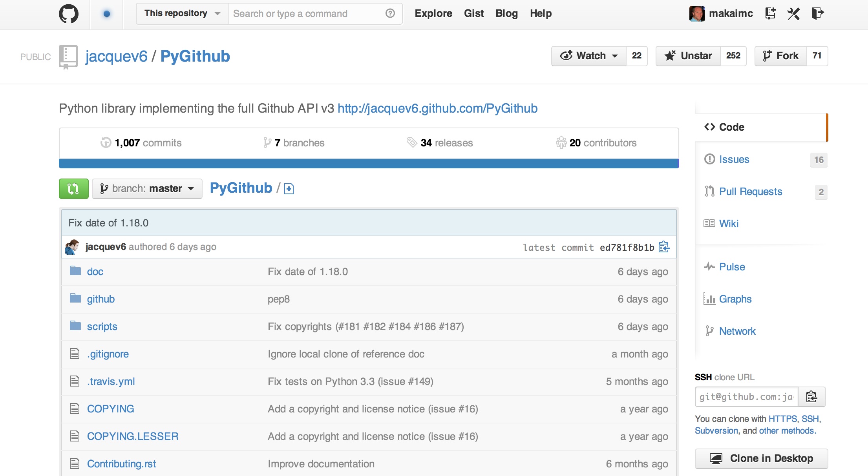Open account settings tools icon
This screenshot has width=868, height=476.
[x=793, y=13]
